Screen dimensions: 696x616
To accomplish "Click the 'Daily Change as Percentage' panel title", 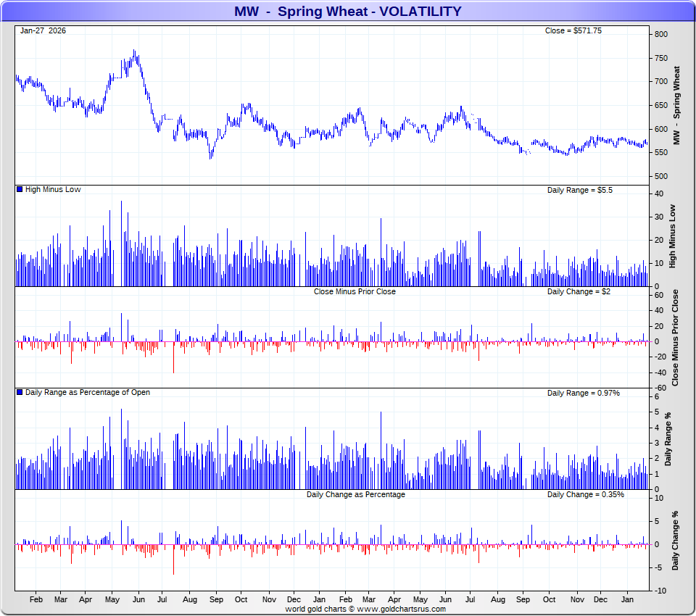I will click(x=356, y=494).
